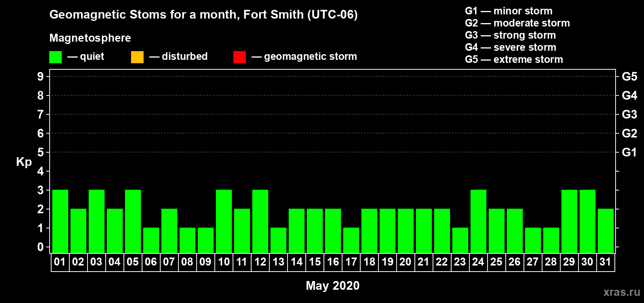Select the G1 — minor storm legend line
This screenshot has width=644, height=303.
[x=508, y=11]
